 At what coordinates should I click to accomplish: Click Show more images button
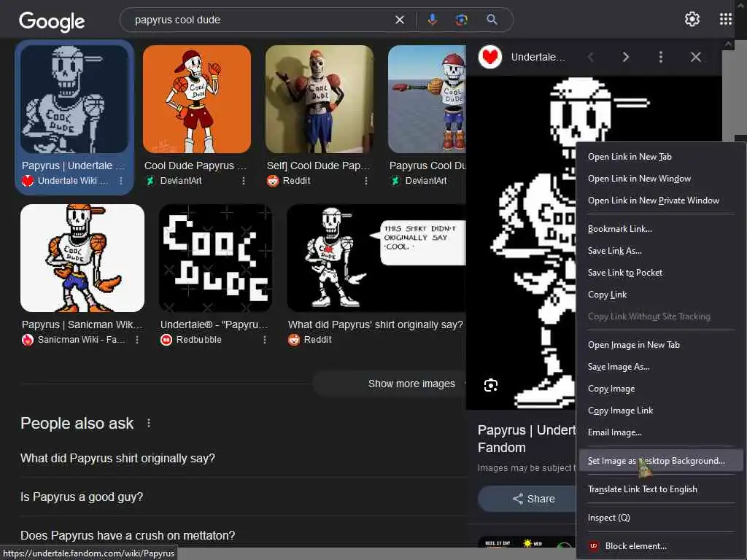click(x=390, y=384)
